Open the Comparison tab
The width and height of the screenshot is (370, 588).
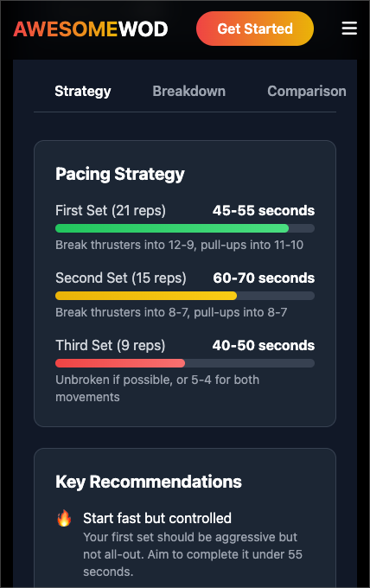click(307, 91)
